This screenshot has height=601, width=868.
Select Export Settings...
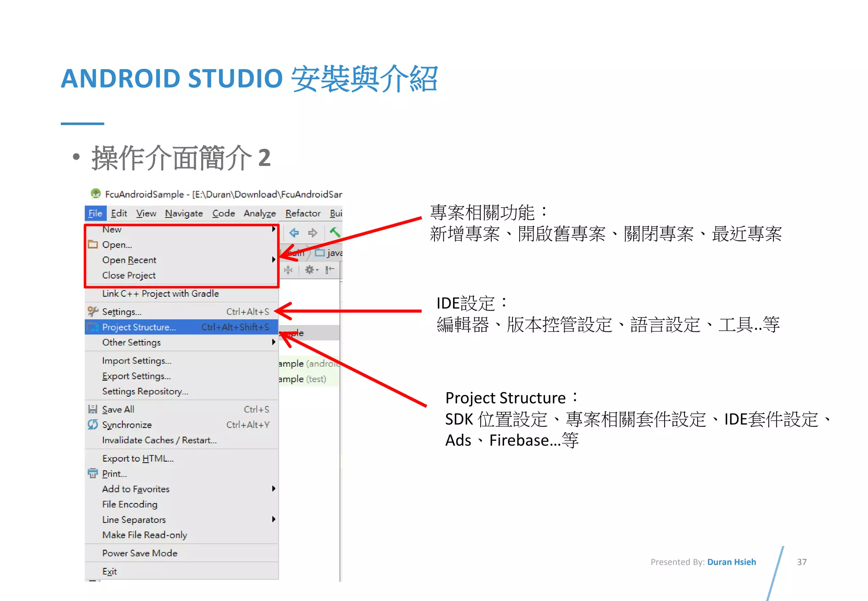pyautogui.click(x=181, y=376)
